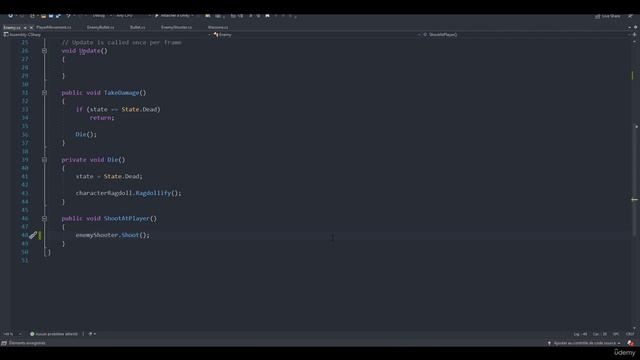Screen dimensions: 640x360
Task: Click the open file folder icon
Action: coord(43,16)
